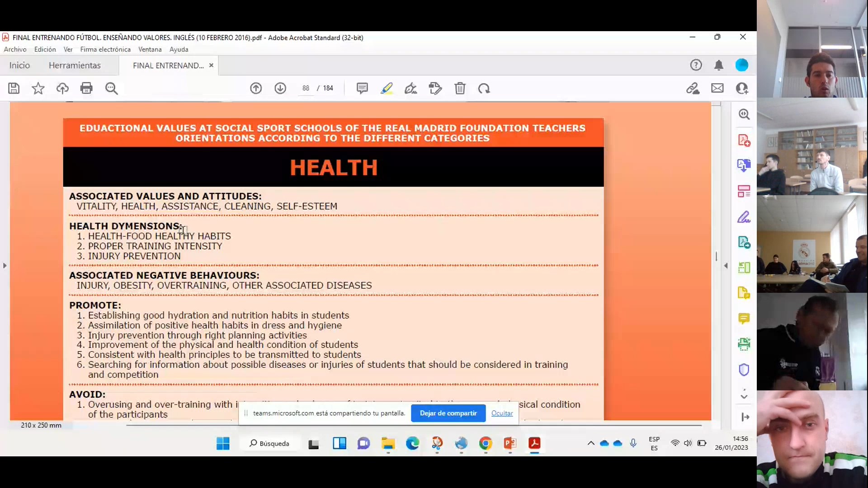Star this file as a favorite
868x488 pixels.
click(38, 88)
